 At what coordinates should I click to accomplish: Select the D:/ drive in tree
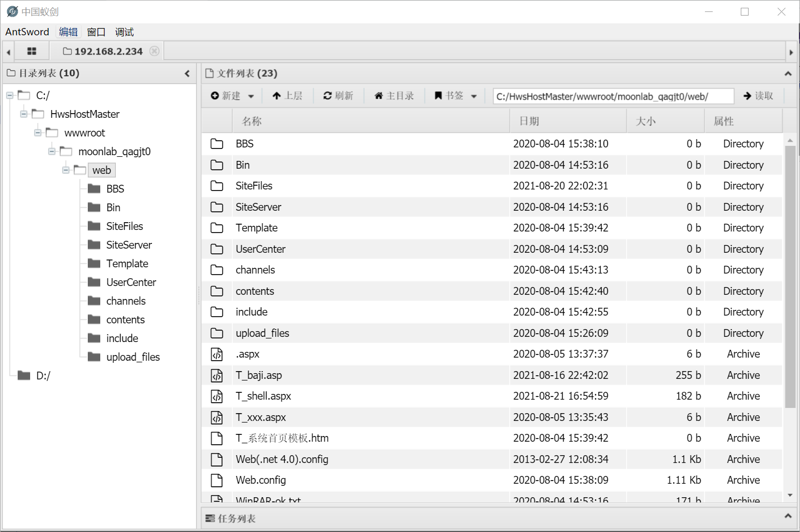pyautogui.click(x=43, y=376)
